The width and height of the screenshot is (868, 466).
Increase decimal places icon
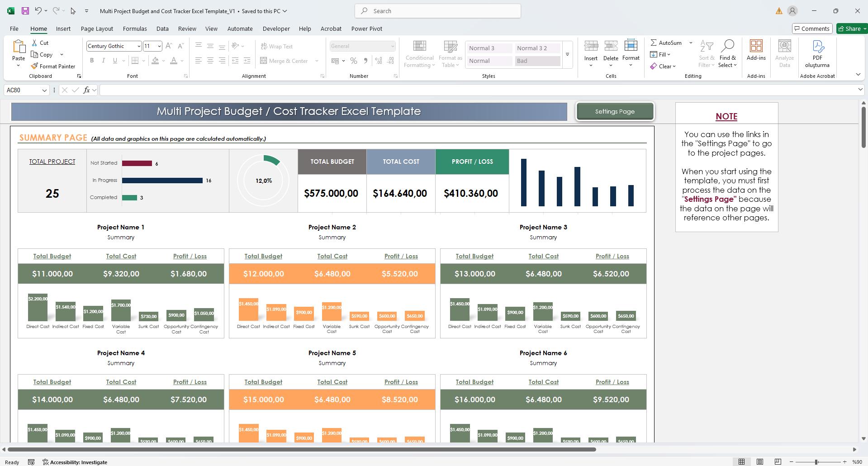pos(379,61)
